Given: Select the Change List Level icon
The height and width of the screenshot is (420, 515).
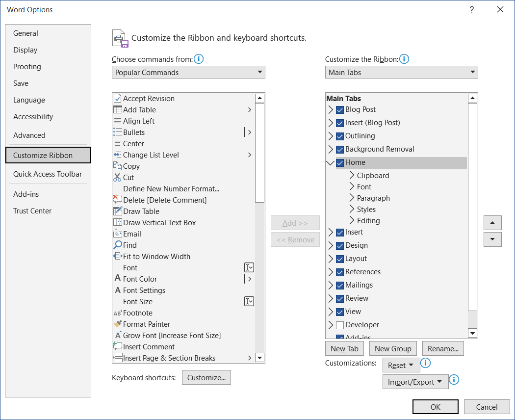Looking at the screenshot, I should 117,155.
